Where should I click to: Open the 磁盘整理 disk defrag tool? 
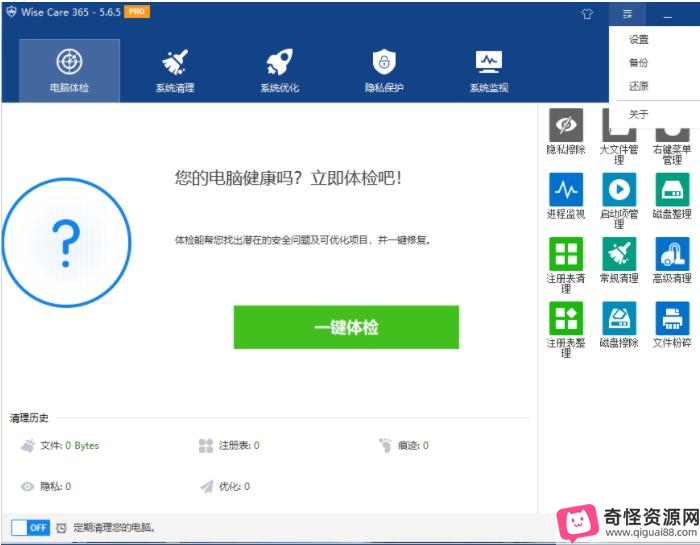point(672,189)
